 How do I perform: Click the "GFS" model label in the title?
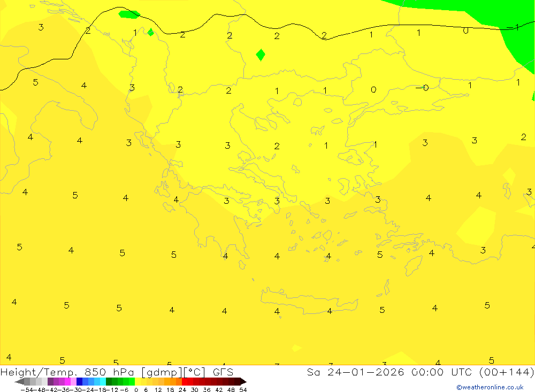[x=223, y=372]
